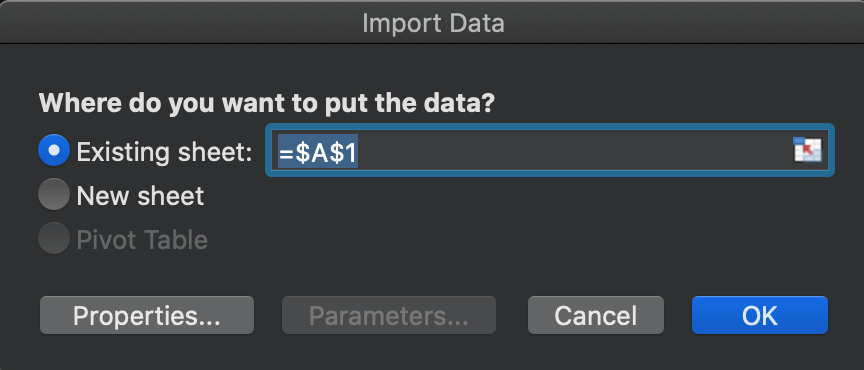Click the highlighted =$A$1 text
Viewport: 864px width, 370px height.
coord(318,151)
